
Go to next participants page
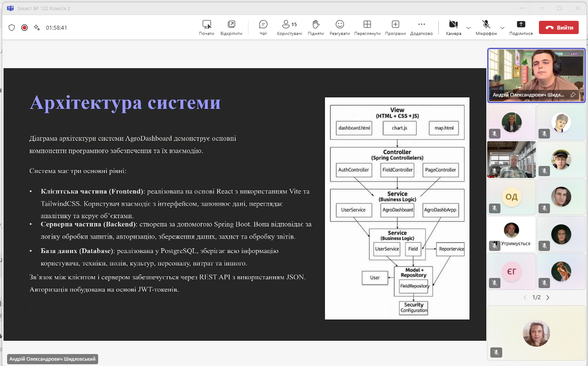548,297
